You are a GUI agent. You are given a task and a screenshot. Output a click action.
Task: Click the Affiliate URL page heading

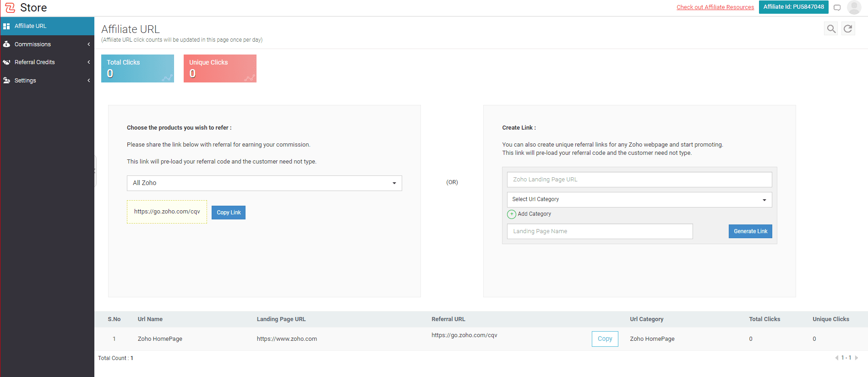(x=131, y=29)
